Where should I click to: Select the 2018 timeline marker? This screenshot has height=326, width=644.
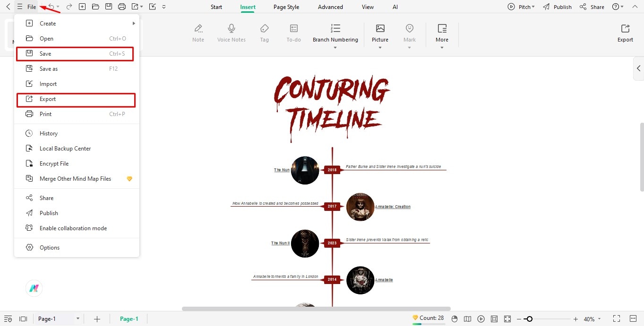click(332, 170)
